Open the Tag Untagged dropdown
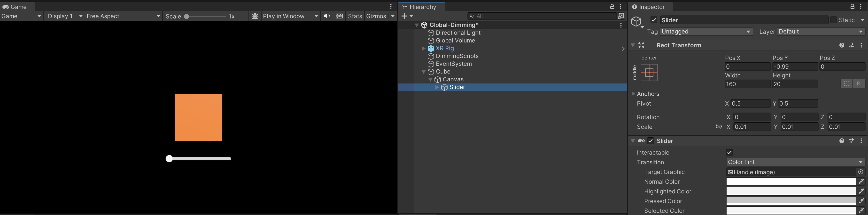The width and height of the screenshot is (868, 215). [706, 31]
